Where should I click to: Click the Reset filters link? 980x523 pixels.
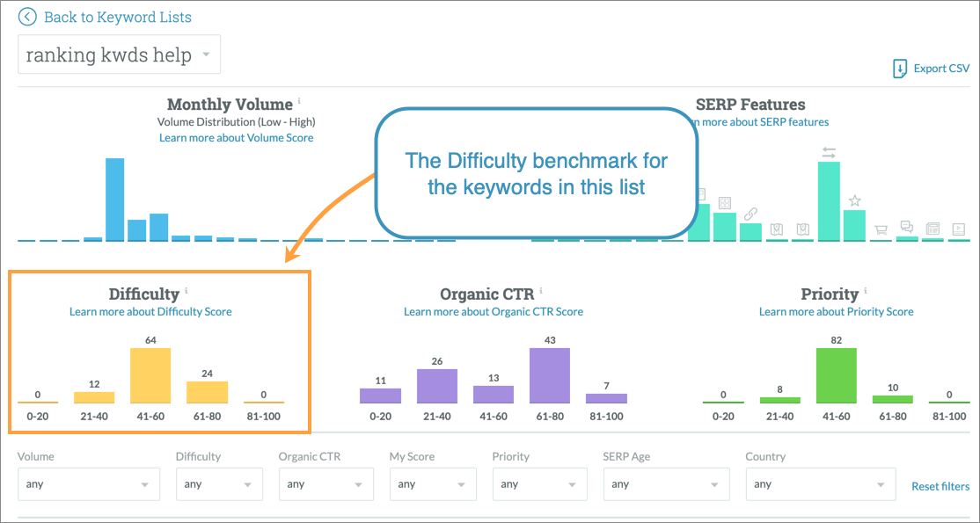coord(940,486)
